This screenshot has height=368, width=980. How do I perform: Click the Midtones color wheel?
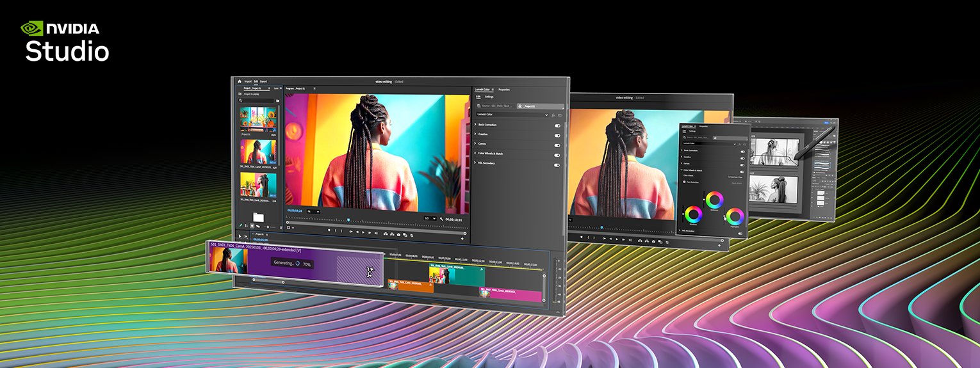714,199
